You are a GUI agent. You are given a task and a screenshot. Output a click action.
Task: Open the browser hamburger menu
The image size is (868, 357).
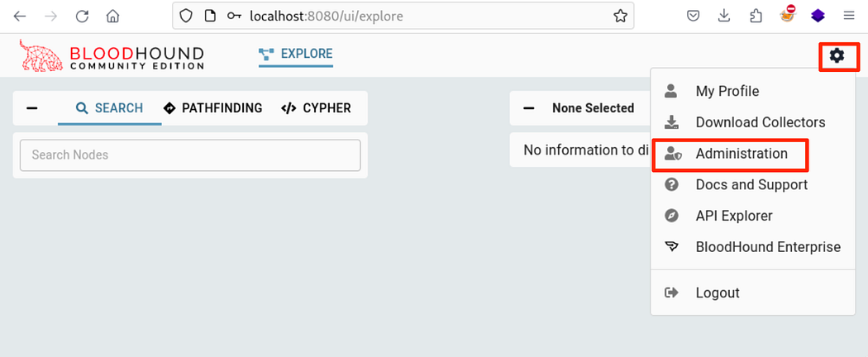coord(849,16)
